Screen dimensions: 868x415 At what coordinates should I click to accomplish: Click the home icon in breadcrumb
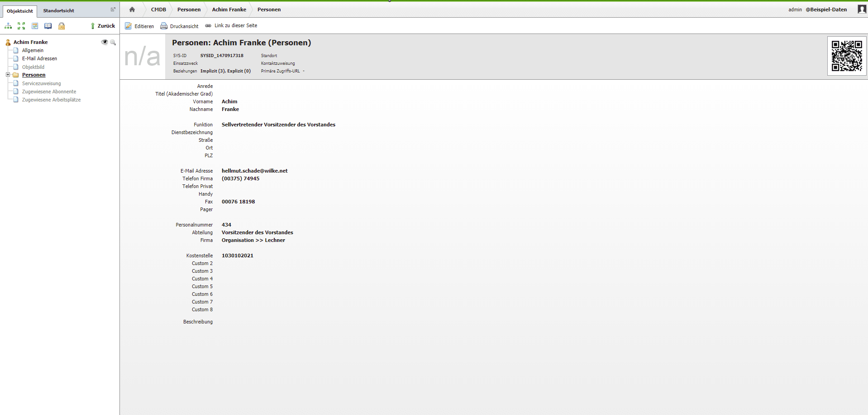(132, 10)
